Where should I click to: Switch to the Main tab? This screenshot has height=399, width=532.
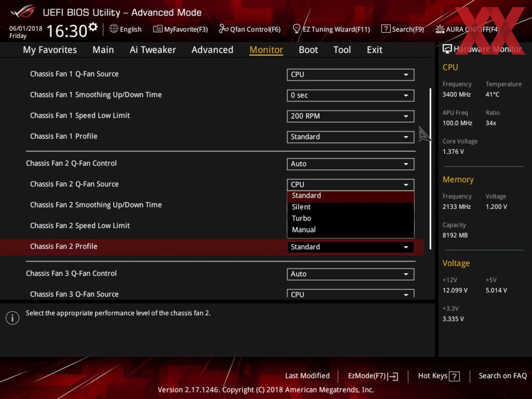pos(103,50)
